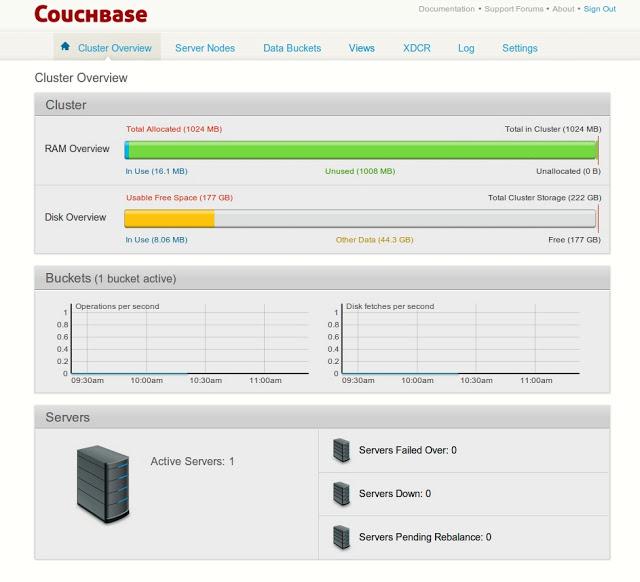Screen dimensions: 640x582
Task: Sign Out of the console
Action: 600,9
